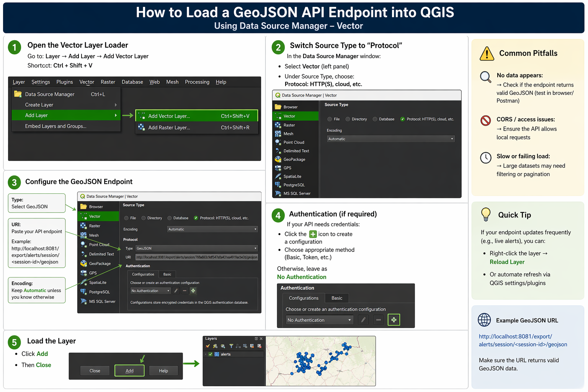Screen dimensions: 588x392
Task: Choose Data Source Manager menu entry
Action: tap(66, 94)
